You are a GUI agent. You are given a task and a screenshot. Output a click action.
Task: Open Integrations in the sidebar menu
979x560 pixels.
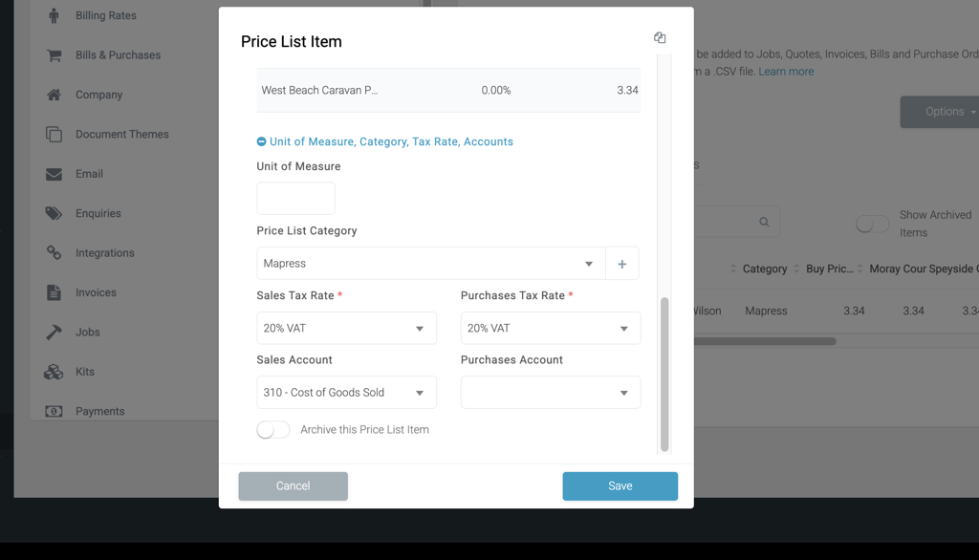click(104, 253)
